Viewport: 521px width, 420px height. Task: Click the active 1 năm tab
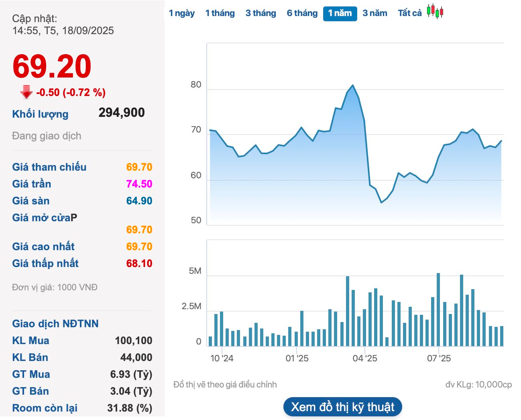pyautogui.click(x=340, y=13)
